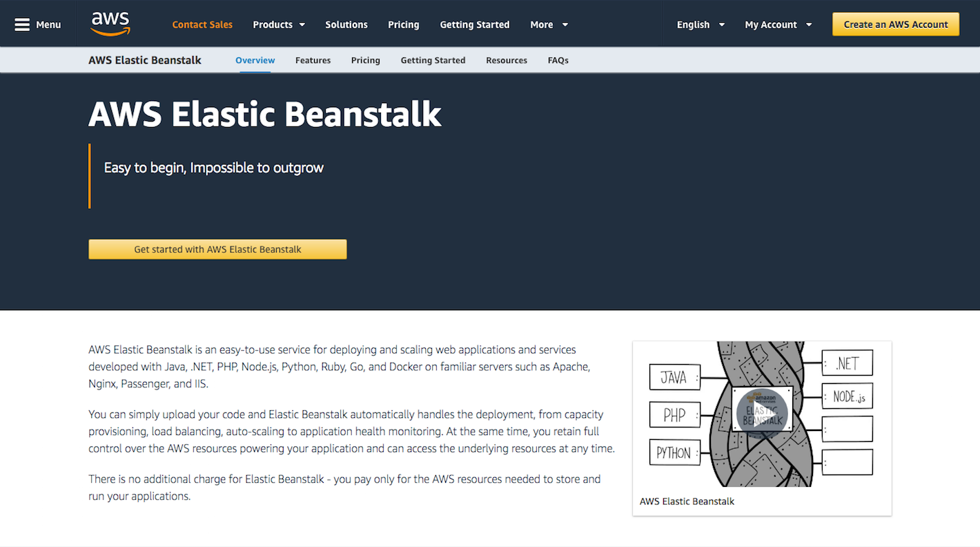Image resolution: width=980 pixels, height=547 pixels.
Task: Click the AWS logo
Action: point(110,24)
